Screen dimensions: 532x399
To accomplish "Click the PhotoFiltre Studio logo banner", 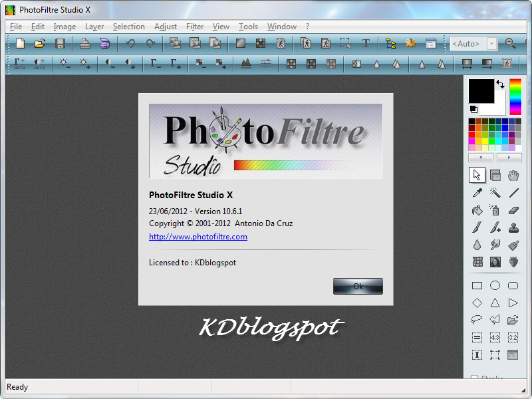I will click(x=265, y=141).
